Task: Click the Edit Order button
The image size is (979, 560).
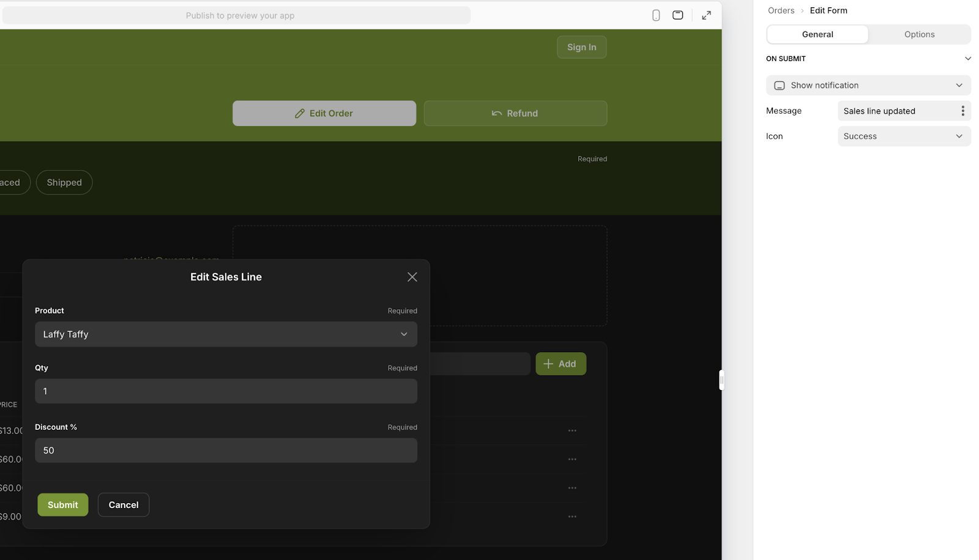Action: [324, 113]
